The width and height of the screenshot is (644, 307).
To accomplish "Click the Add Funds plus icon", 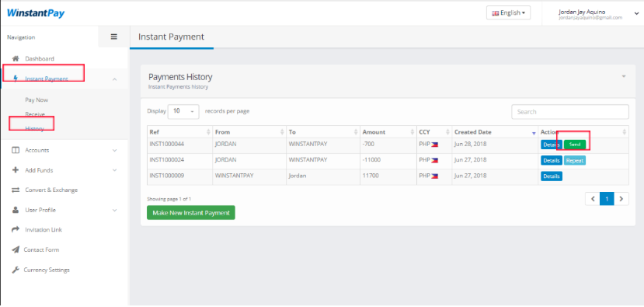I will pos(16,170).
